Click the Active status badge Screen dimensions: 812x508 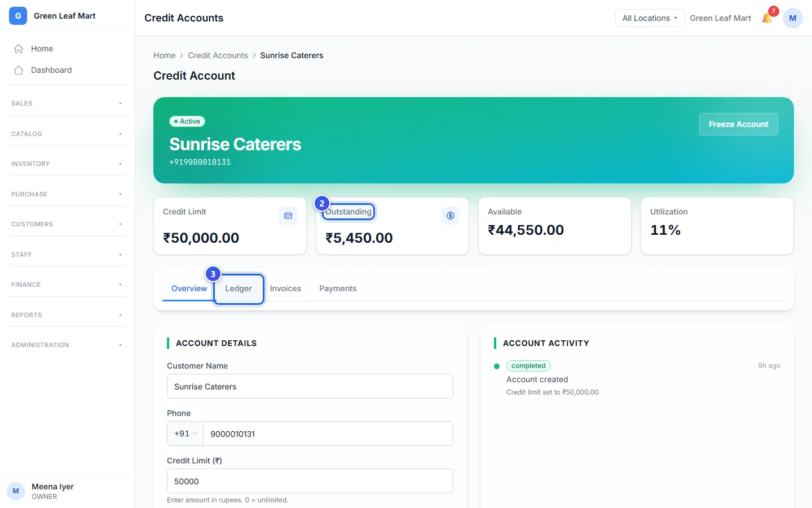187,121
